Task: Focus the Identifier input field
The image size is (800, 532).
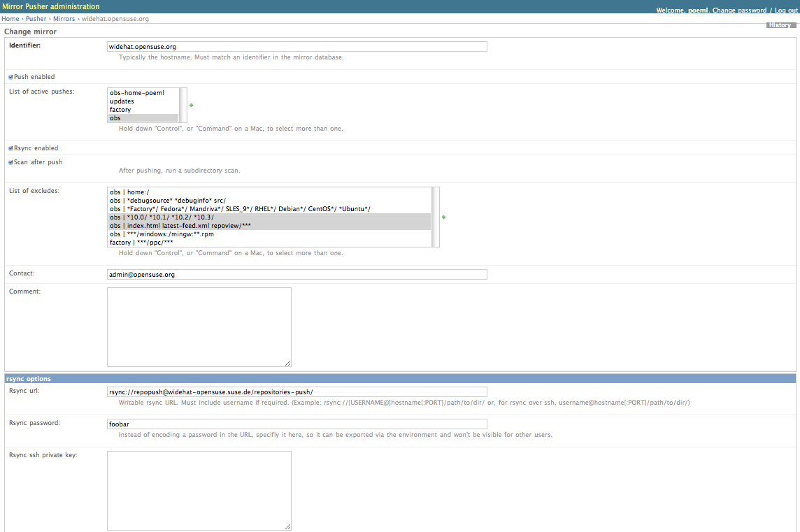Action: pyautogui.click(x=297, y=46)
